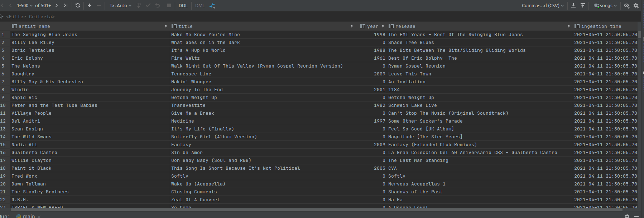This screenshot has width=644, height=218.
Task: Open Tx: Auto transaction mode dropdown
Action: tap(120, 5)
